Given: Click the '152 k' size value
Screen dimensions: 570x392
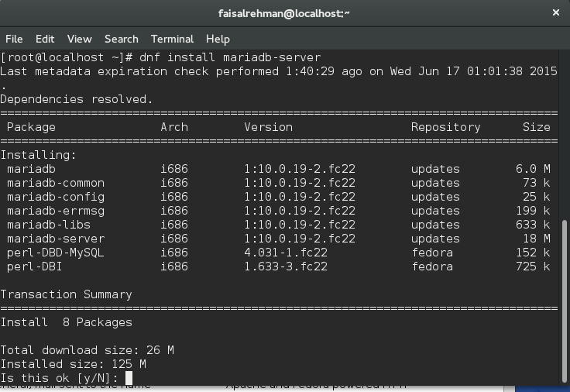Looking at the screenshot, I should point(533,253).
